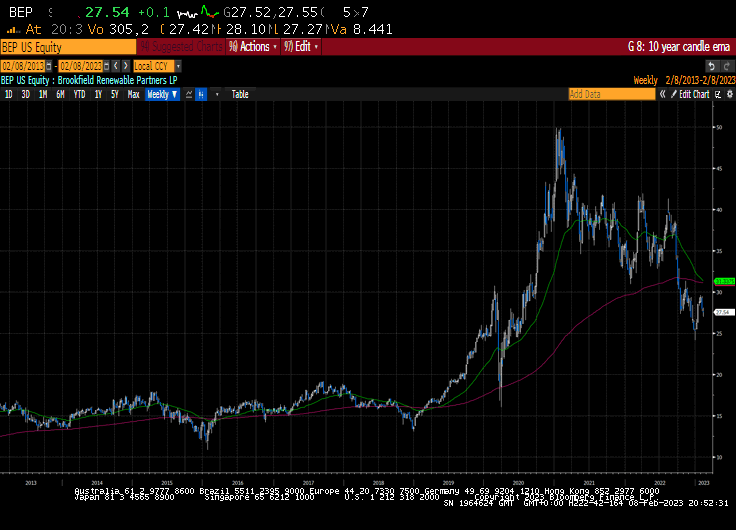Undo last chart change
Image resolution: width=736 pixels, height=530 pixels.
point(712,66)
